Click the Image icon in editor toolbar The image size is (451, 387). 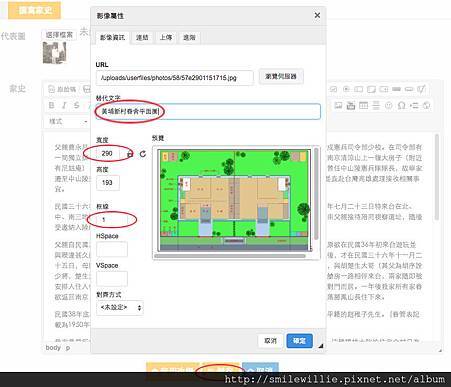(338, 106)
